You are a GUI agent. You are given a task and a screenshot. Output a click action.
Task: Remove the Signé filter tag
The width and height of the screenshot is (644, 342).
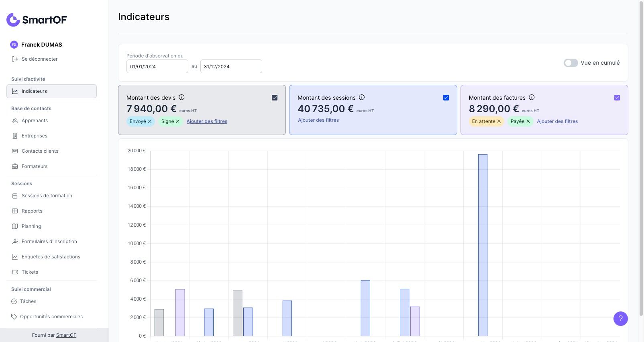pos(177,121)
